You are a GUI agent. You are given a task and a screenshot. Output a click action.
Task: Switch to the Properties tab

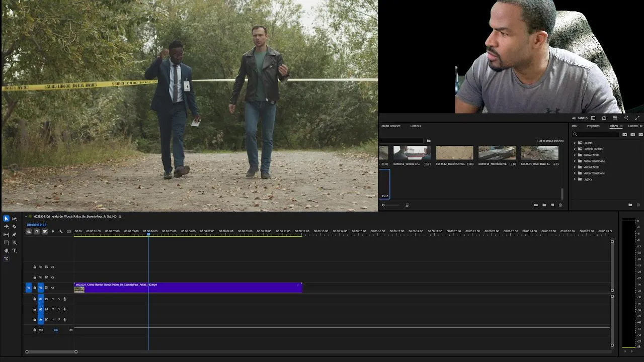pyautogui.click(x=593, y=126)
